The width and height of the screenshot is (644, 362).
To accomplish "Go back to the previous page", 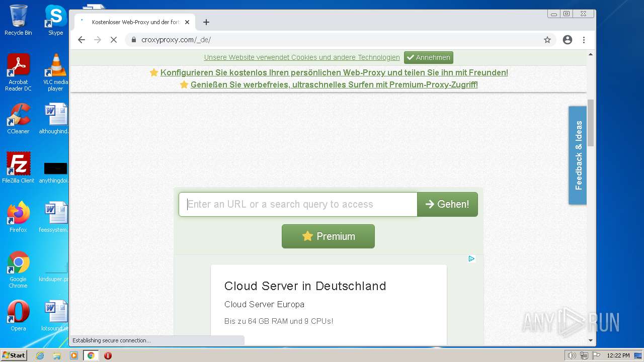I will pyautogui.click(x=82, y=40).
